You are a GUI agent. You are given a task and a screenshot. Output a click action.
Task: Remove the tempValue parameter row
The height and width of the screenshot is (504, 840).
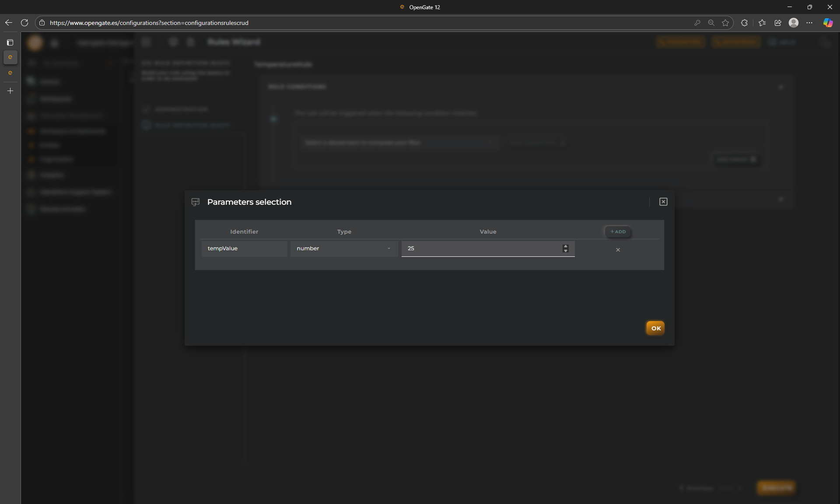[x=618, y=250]
